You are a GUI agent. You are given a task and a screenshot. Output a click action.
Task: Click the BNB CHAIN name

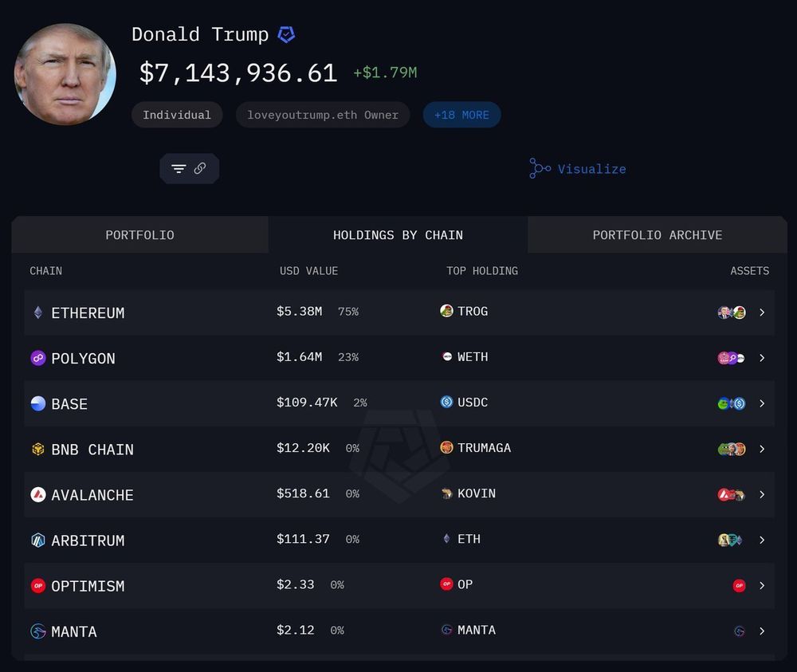click(x=92, y=450)
